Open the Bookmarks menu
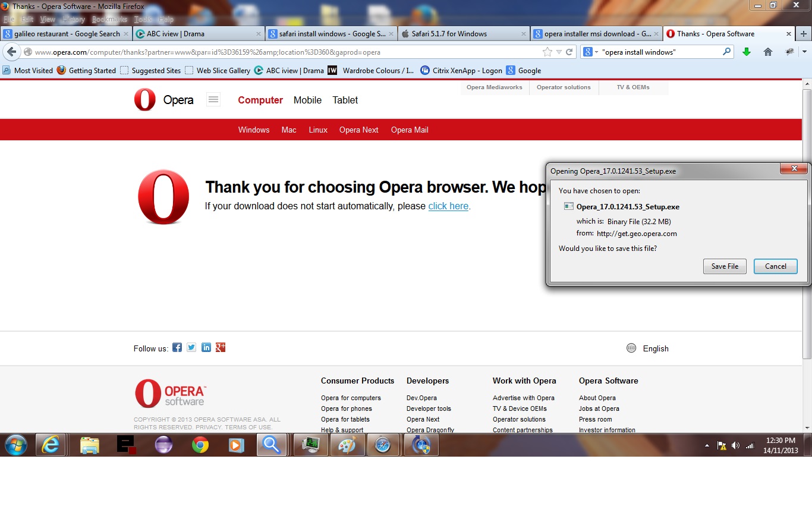The image size is (812, 528). pyautogui.click(x=109, y=19)
